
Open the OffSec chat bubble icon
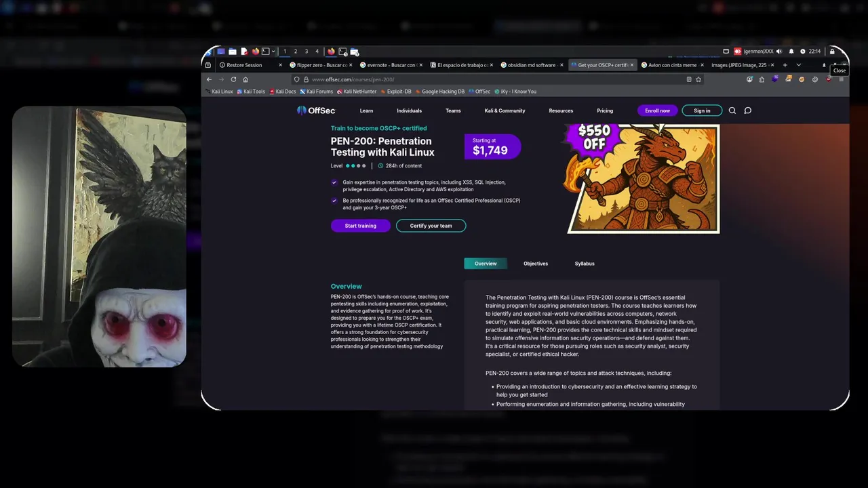(748, 110)
